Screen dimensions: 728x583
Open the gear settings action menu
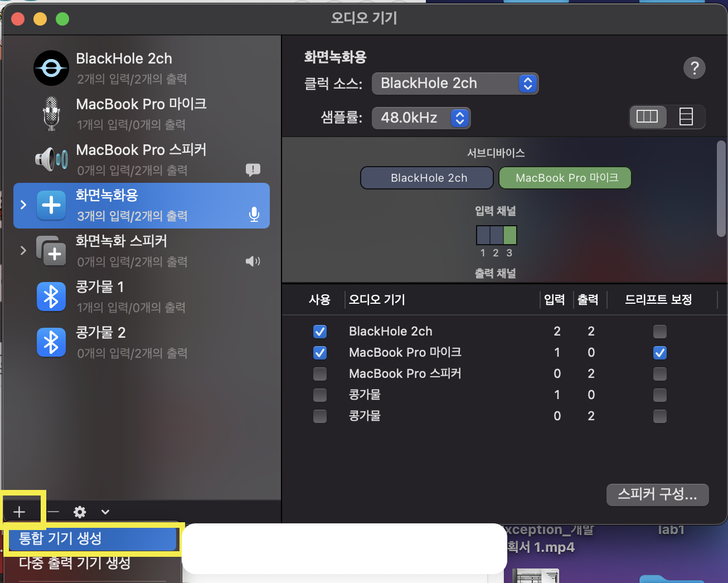80,512
